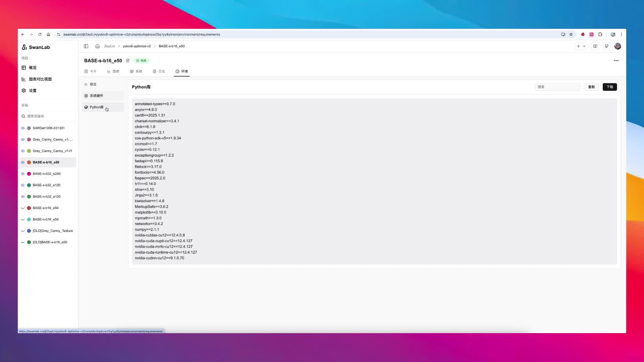Open the SwanLab 概览 overview panel
This screenshot has width=644, height=362.
(33, 67)
